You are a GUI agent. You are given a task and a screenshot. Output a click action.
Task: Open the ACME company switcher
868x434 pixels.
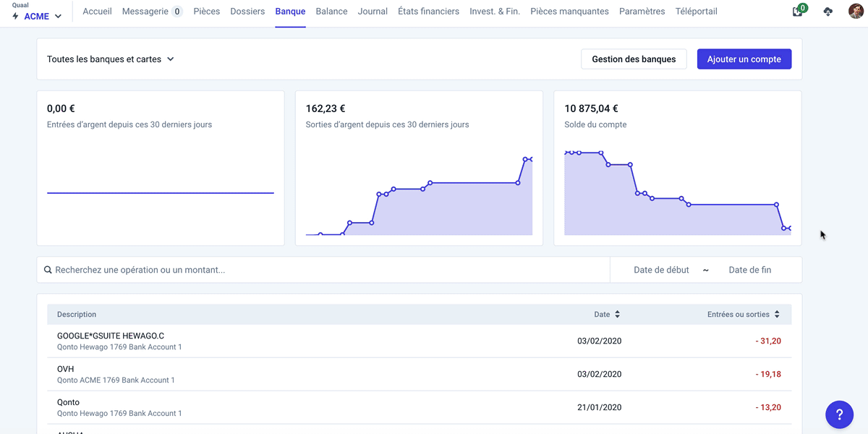[37, 16]
